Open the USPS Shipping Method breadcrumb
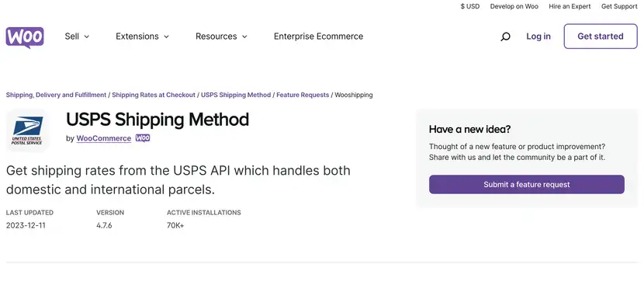Screen dimensions: 644x292 click(x=236, y=95)
